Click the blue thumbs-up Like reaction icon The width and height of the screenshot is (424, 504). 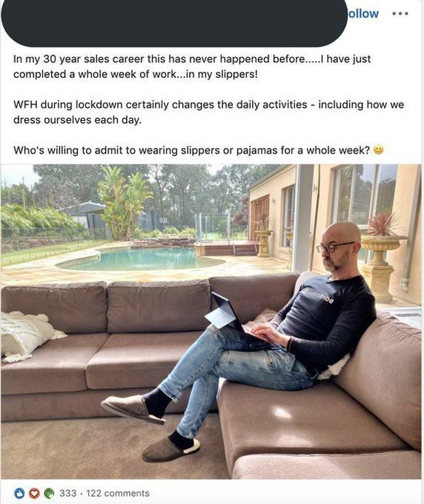click(20, 493)
